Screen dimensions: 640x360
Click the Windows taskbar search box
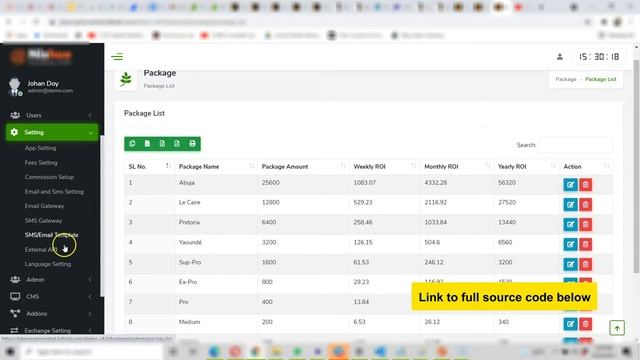(x=92, y=351)
